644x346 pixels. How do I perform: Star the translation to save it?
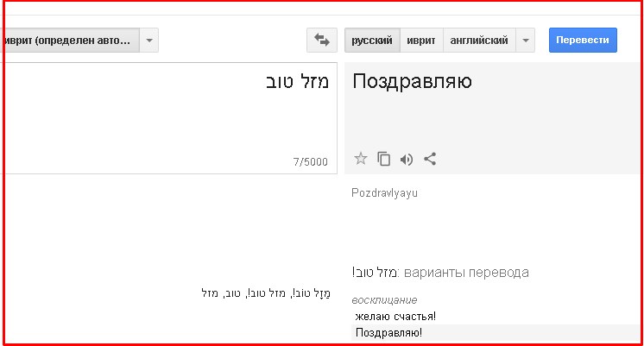361,159
